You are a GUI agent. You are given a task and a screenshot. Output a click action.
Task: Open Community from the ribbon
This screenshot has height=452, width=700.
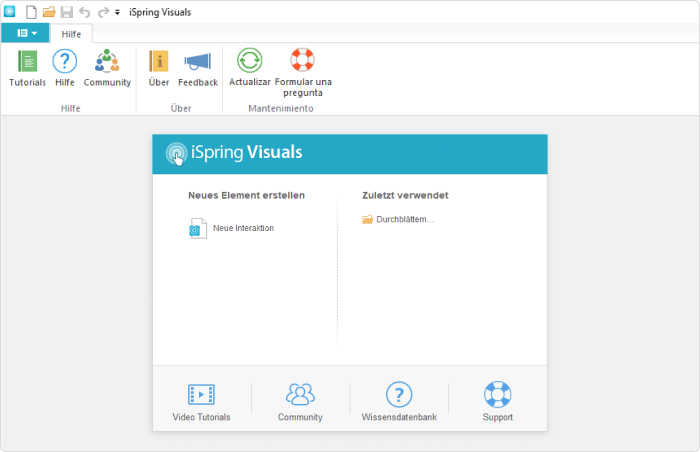[107, 68]
